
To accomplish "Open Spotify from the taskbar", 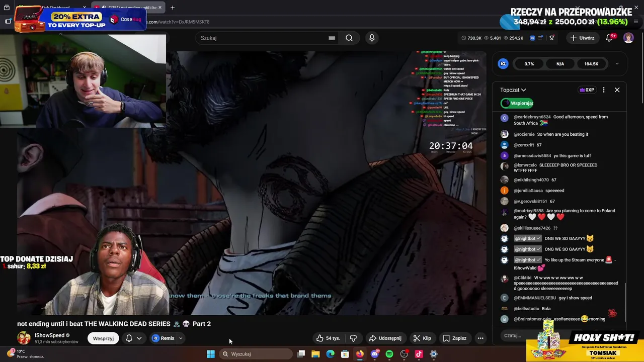I will coord(389,354).
